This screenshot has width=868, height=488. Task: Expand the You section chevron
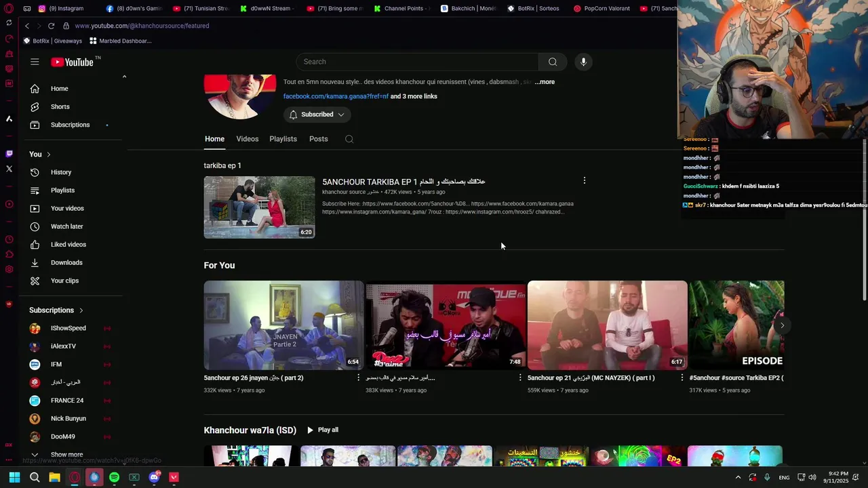pos(48,155)
